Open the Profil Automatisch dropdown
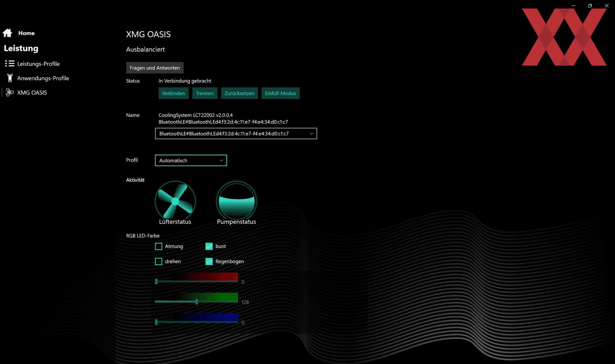 point(191,160)
